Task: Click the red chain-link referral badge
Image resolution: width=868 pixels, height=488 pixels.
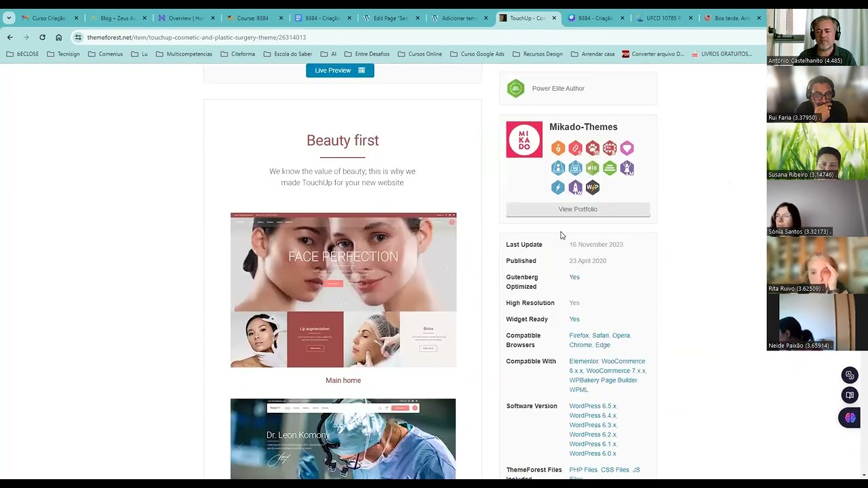Action: pos(575,148)
